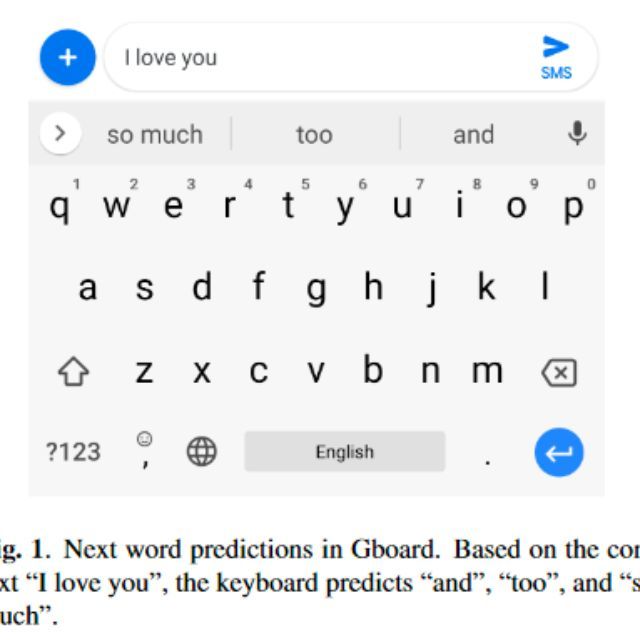Expand the suggestion strip chevron

point(61,133)
